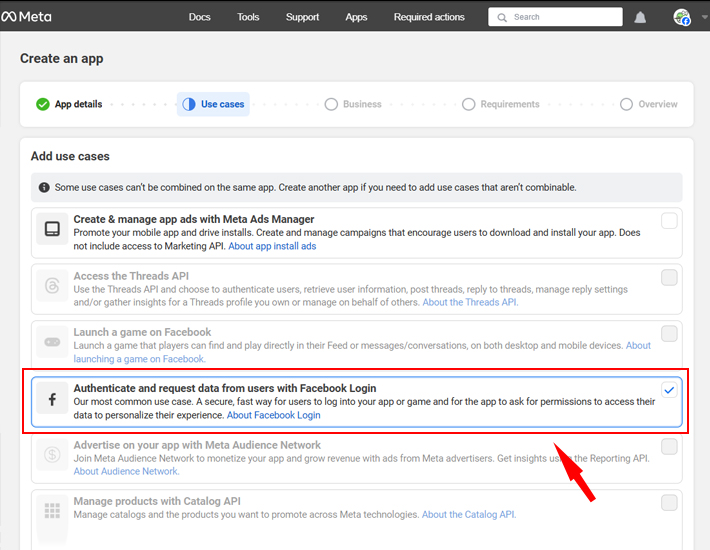Click the Add use cases heading

point(70,156)
